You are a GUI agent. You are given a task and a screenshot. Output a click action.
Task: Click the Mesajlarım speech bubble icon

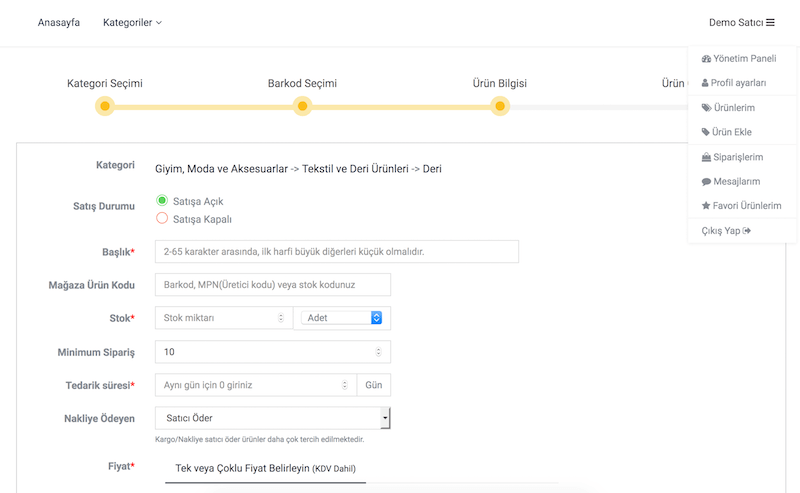(706, 182)
